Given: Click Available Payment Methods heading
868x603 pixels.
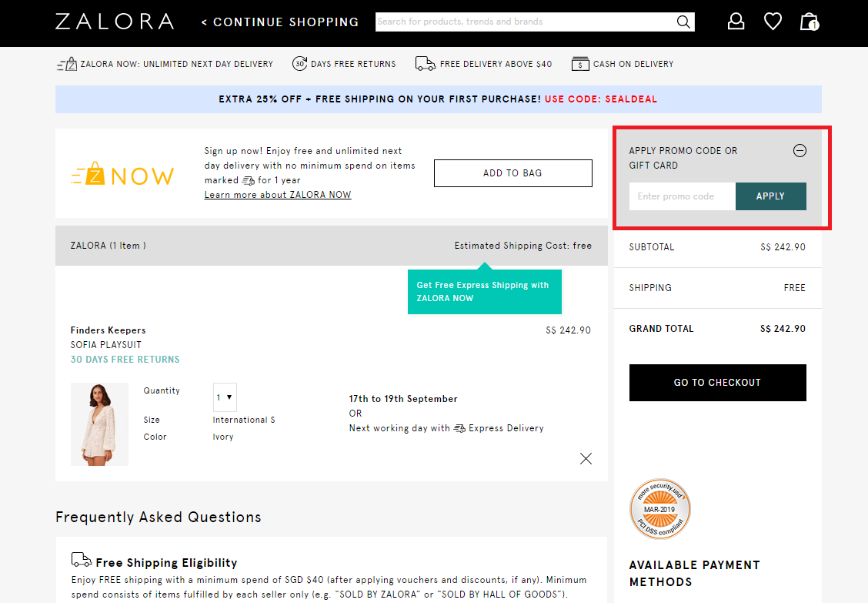Looking at the screenshot, I should [694, 573].
